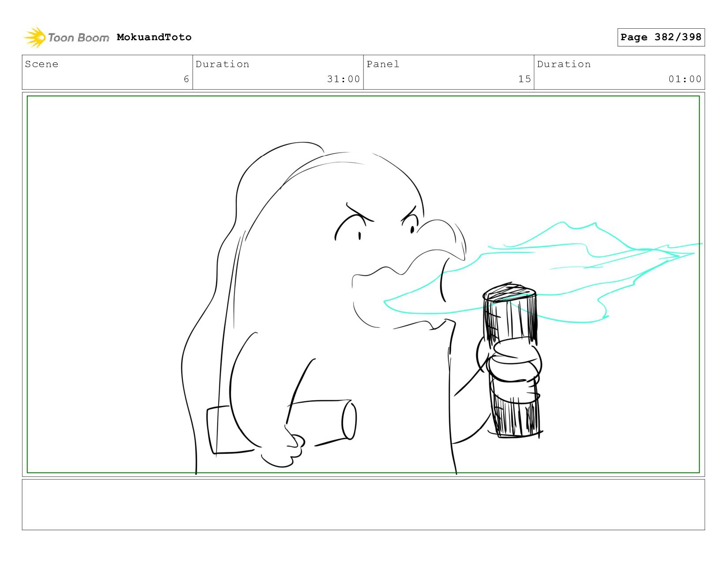This screenshot has width=728, height=563.
Task: Click the storyboard panel drawing thumbnail
Action: (x=363, y=284)
